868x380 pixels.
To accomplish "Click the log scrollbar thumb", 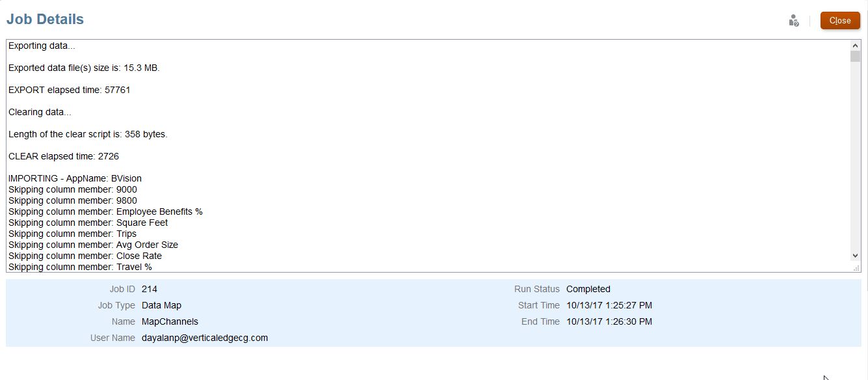I will point(855,56).
